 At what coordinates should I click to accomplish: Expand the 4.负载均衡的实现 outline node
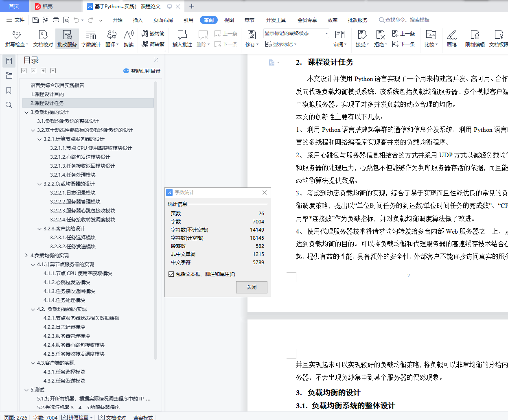point(26,256)
